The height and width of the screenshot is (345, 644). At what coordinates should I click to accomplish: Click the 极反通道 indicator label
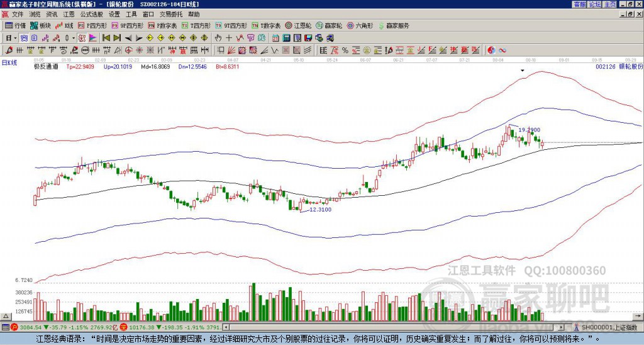(x=45, y=67)
